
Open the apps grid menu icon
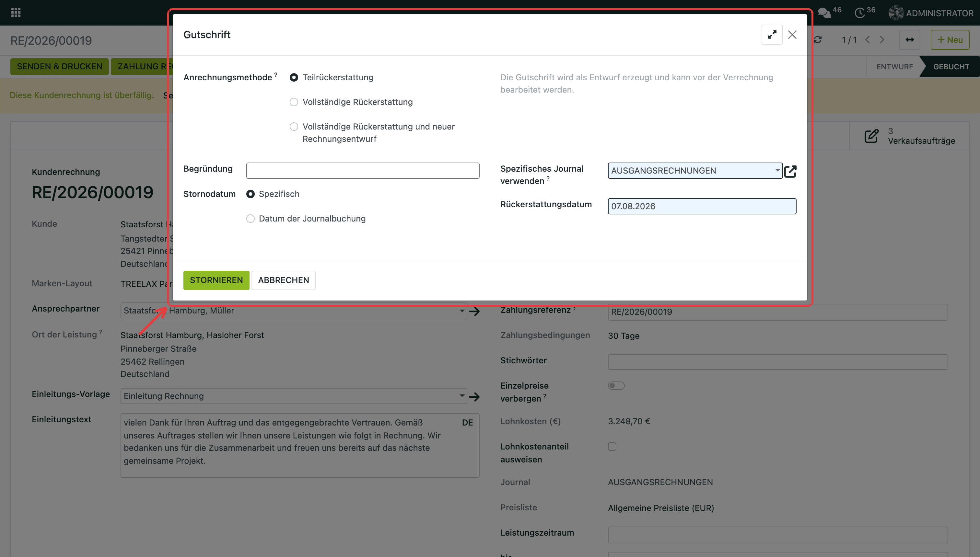point(16,13)
